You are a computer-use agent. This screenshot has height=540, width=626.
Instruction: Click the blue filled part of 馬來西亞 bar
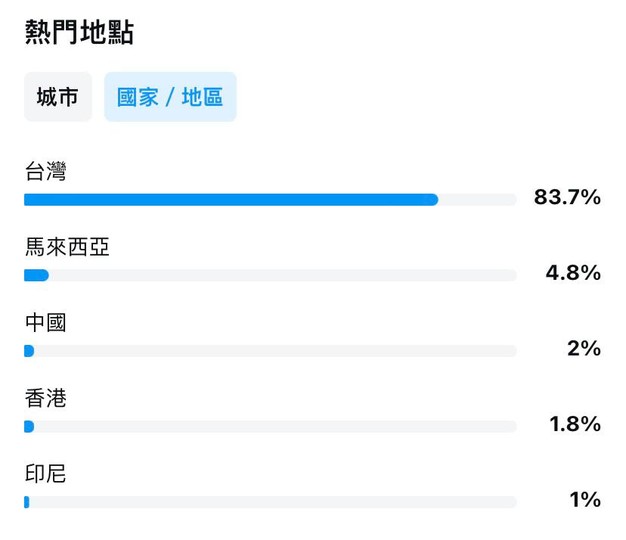point(36,275)
